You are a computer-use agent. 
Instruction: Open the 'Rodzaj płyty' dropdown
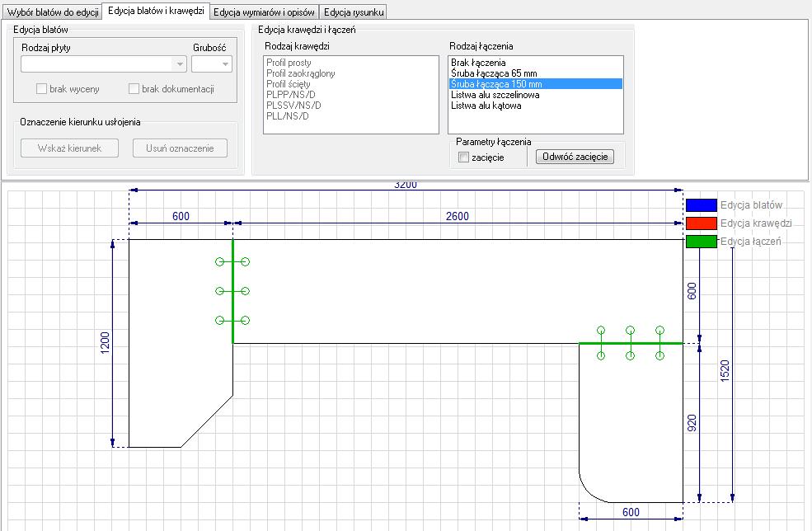[x=104, y=64]
